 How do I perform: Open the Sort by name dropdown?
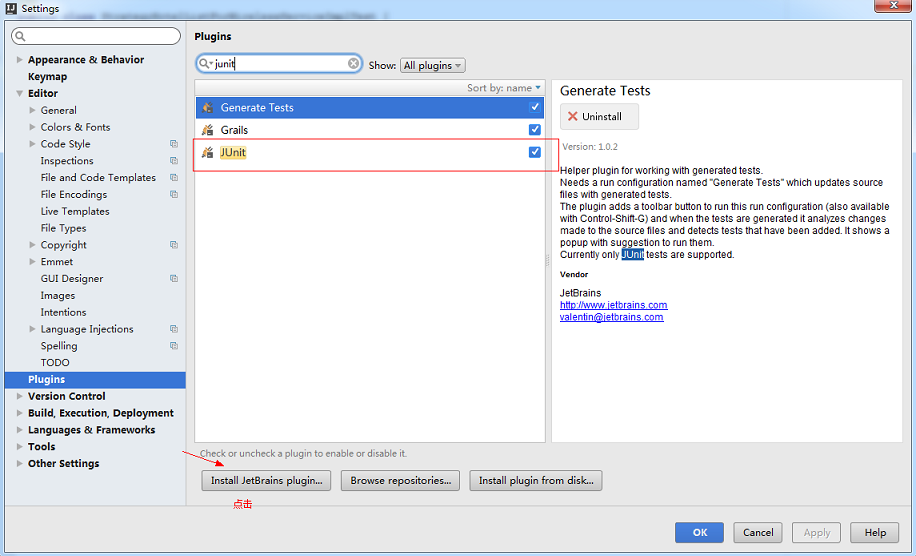pos(504,88)
